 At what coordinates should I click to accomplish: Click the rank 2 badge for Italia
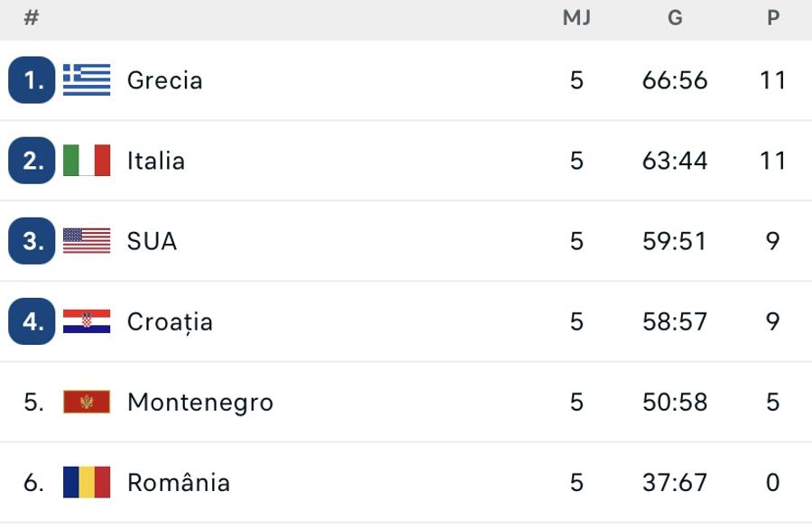[x=32, y=160]
